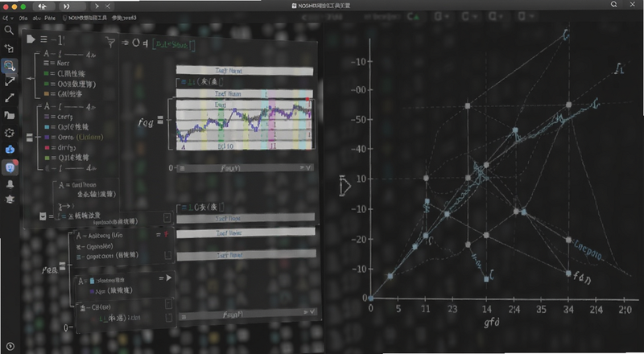
Task: Click the cyan swatch in the tree list
Action: click(47, 127)
